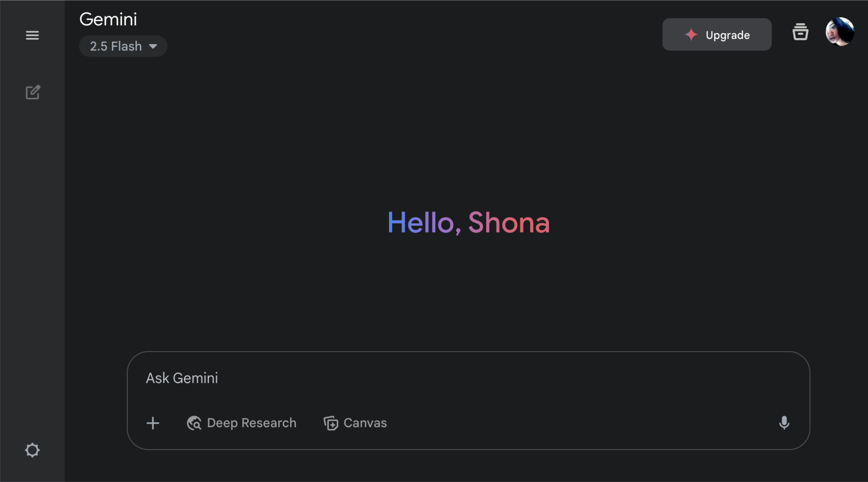Screen dimensions: 868x482
Task: Click the "2.5 Flash" model label text
Action: (x=116, y=46)
